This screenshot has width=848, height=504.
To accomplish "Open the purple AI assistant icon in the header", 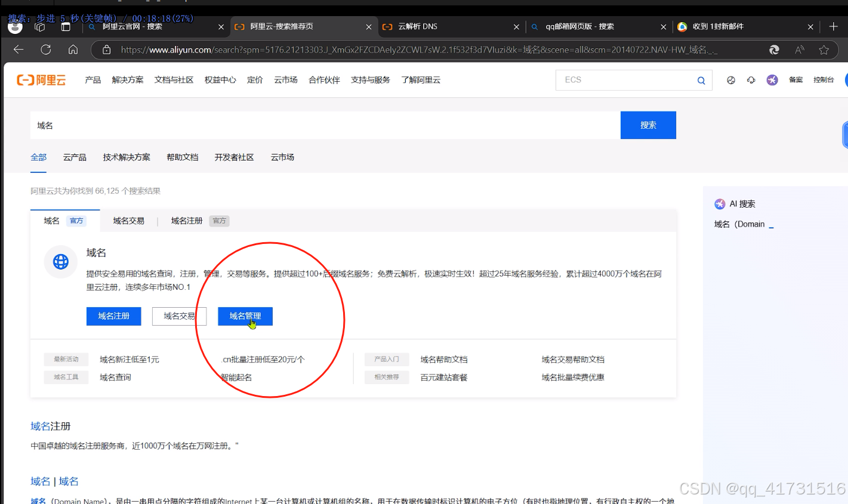I will [772, 80].
